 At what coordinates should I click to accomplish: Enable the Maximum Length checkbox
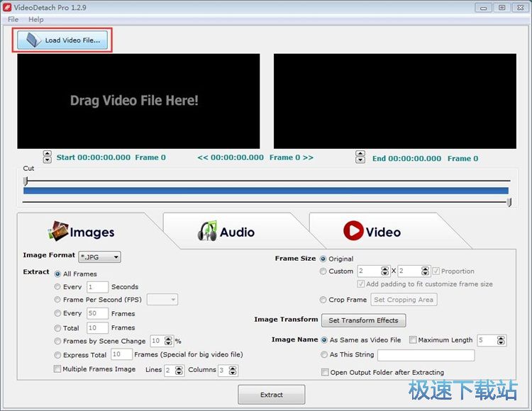(x=413, y=340)
